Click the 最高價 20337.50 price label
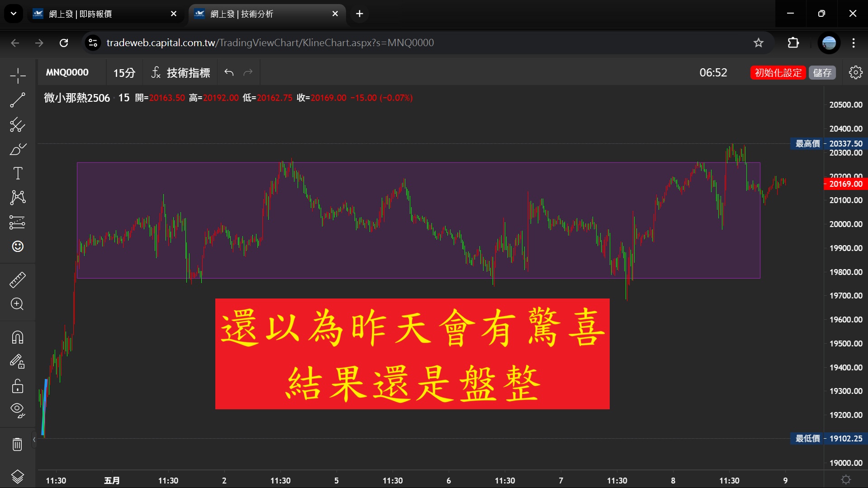 [829, 144]
